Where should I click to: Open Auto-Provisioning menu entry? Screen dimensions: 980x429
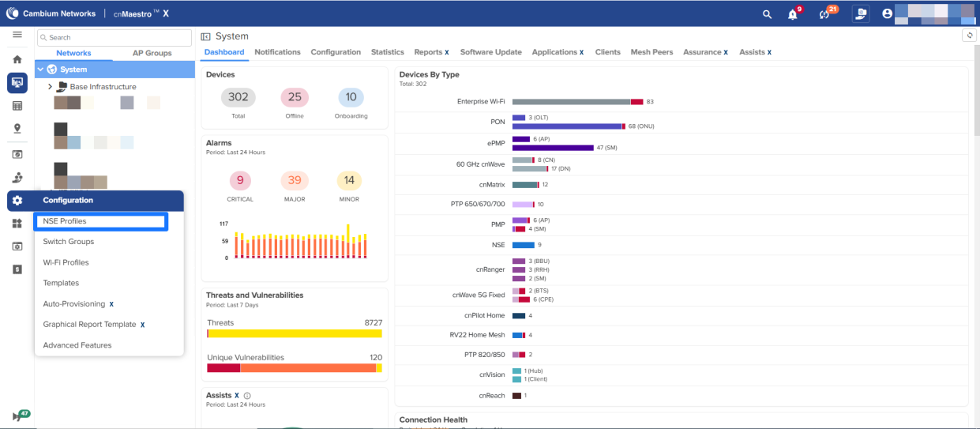78,303
